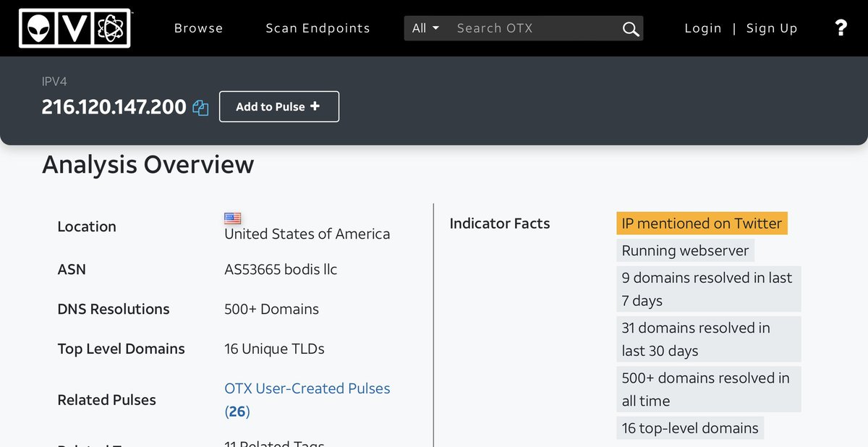Click the Sign Up link

pyautogui.click(x=771, y=28)
